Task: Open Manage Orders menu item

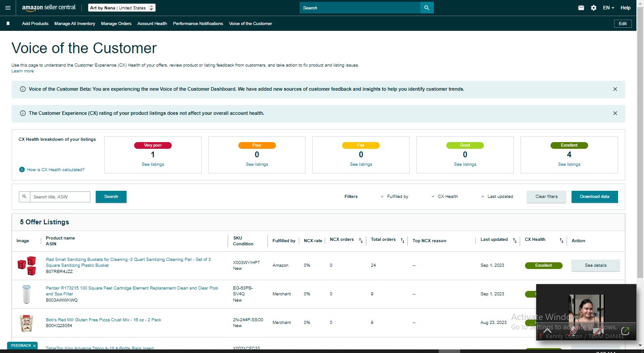Action: [x=116, y=24]
